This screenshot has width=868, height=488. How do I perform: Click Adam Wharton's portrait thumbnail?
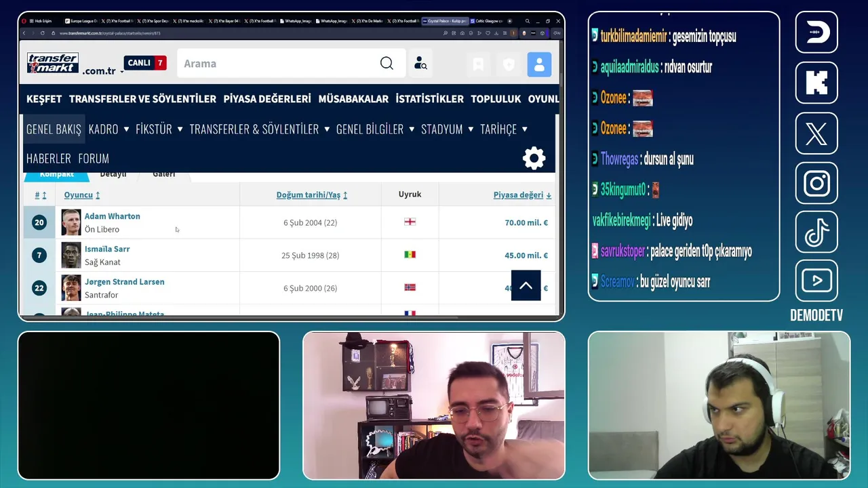click(x=71, y=222)
